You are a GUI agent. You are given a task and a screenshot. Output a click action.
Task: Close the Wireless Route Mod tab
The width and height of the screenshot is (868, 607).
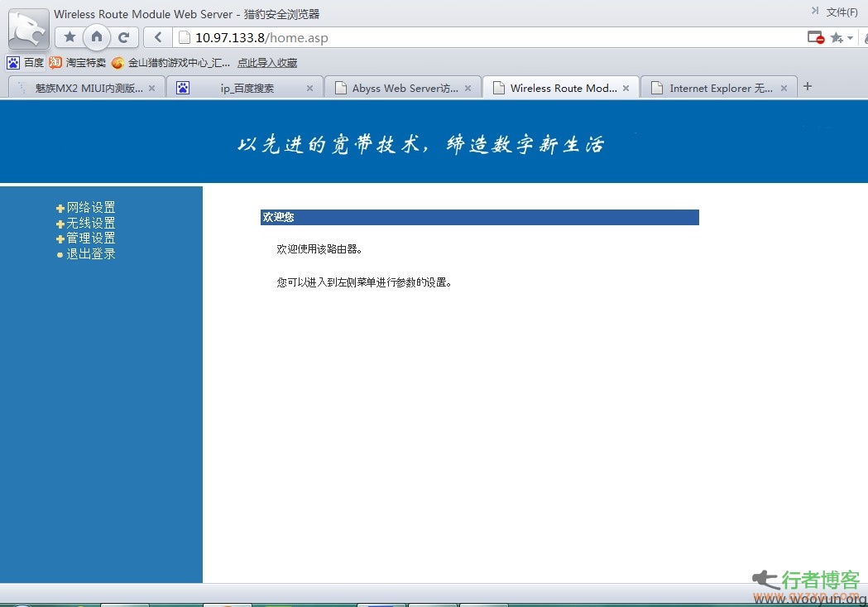(x=626, y=88)
